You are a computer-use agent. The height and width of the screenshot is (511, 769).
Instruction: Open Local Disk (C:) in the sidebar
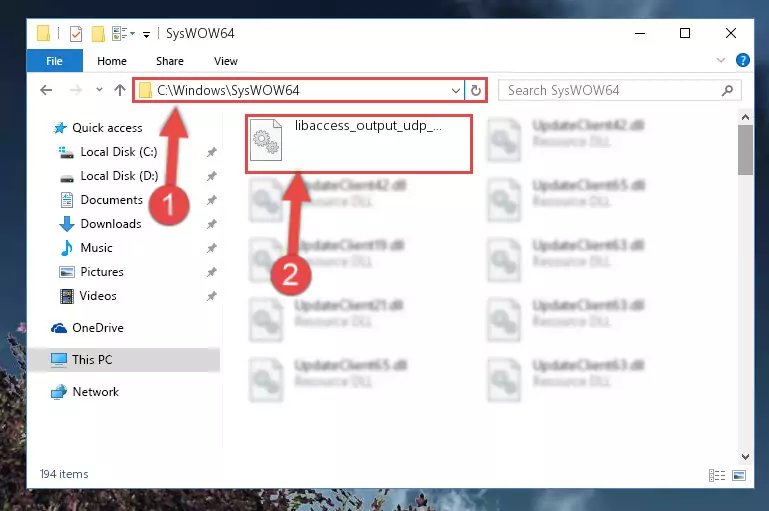[109, 152]
